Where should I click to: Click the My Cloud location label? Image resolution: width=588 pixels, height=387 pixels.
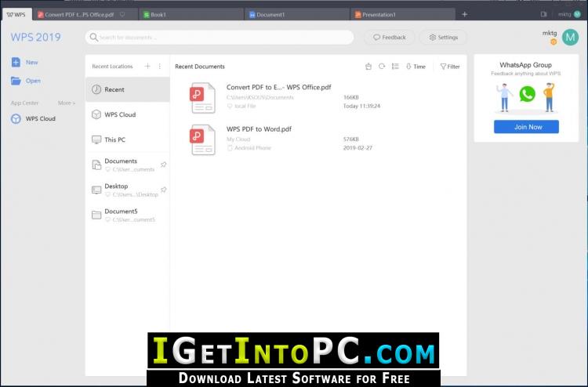(238, 139)
